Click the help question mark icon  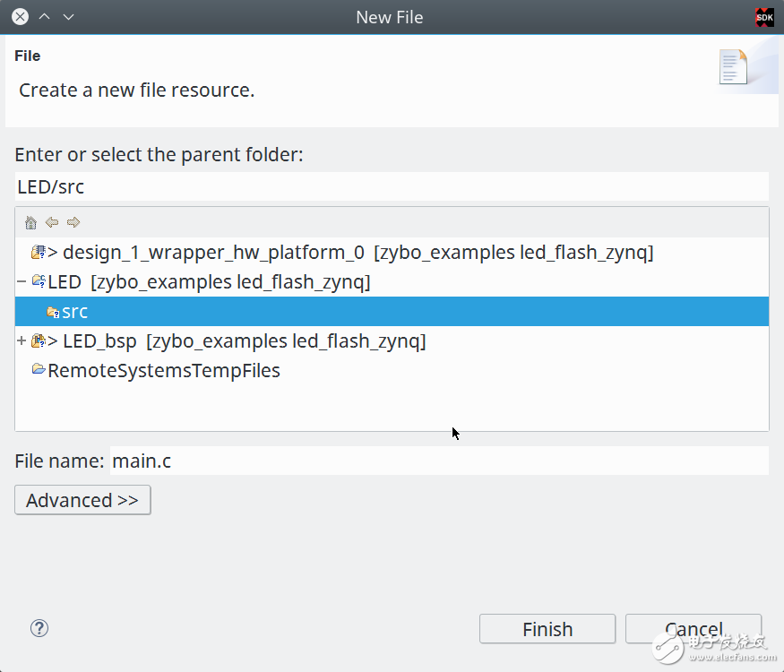39,628
